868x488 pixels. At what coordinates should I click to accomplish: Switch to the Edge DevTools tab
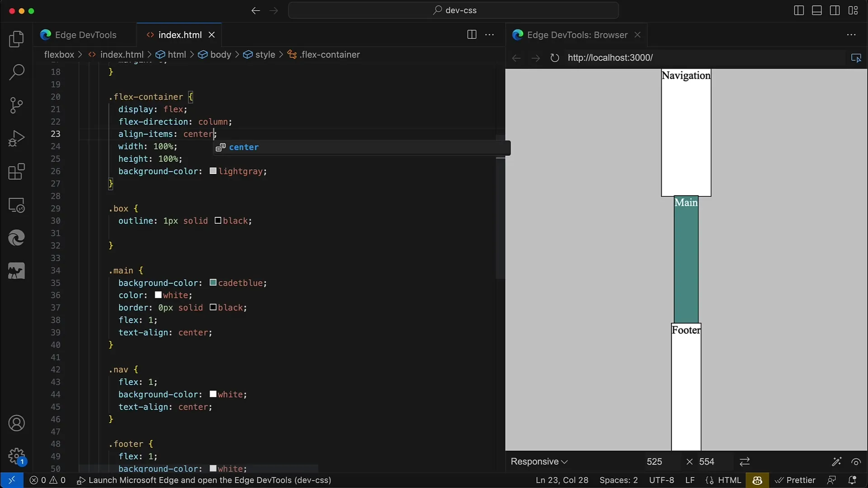point(85,35)
